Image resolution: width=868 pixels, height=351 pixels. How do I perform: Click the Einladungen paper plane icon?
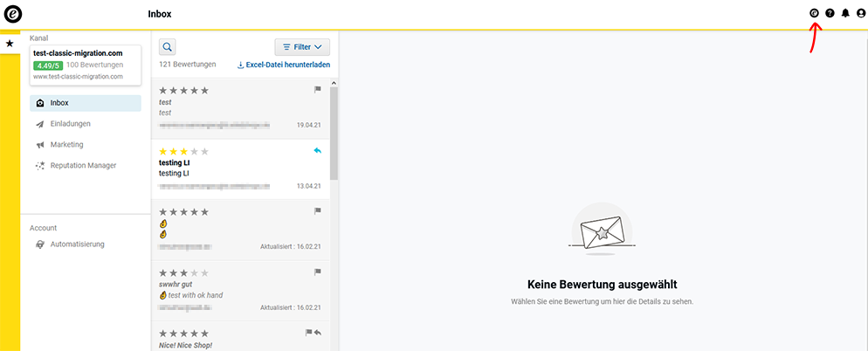pos(40,124)
